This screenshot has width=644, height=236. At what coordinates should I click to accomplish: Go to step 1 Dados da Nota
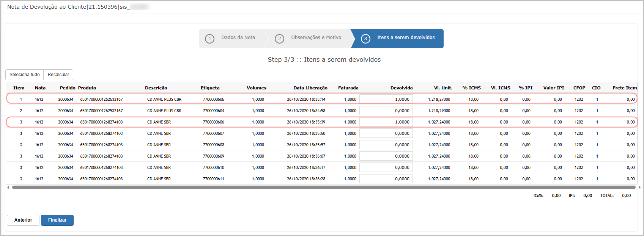click(x=231, y=38)
